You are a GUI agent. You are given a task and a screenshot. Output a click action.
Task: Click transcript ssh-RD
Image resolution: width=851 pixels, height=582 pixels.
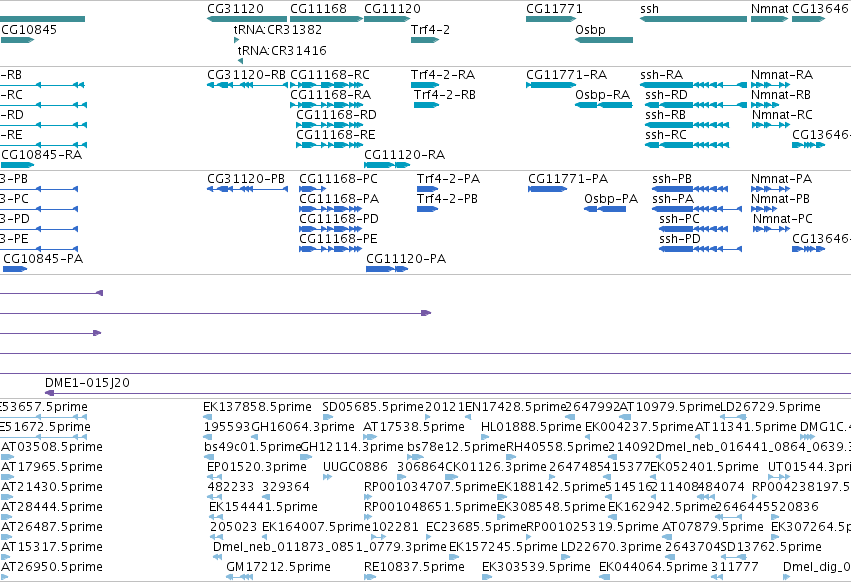(666, 95)
